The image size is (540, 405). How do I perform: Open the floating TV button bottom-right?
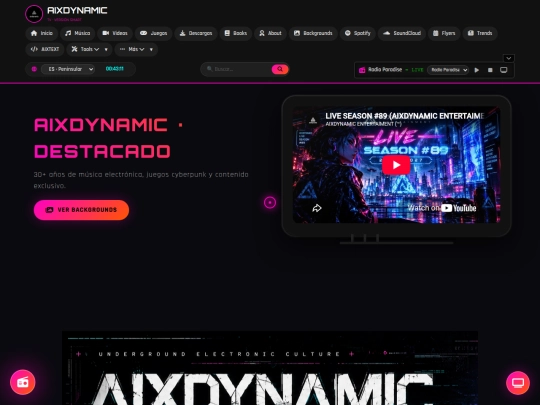[518, 383]
